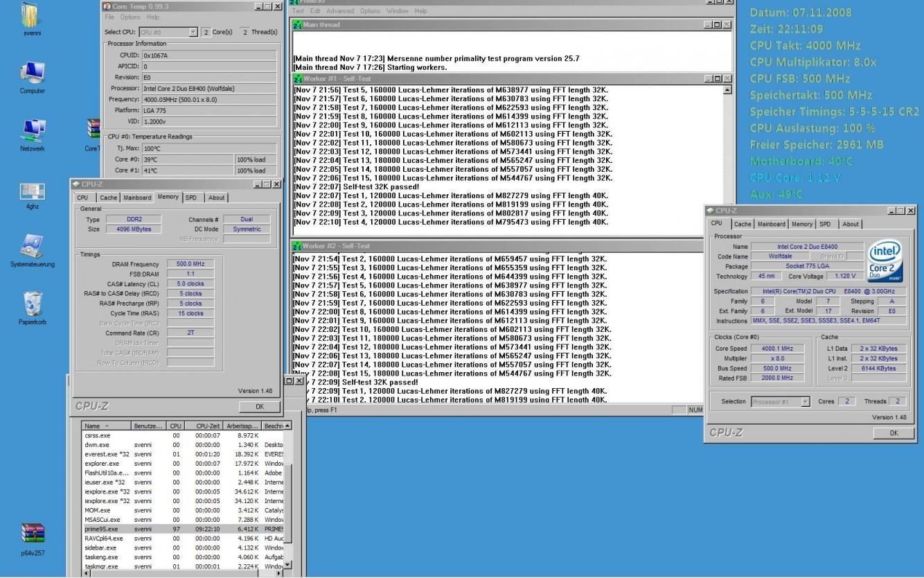The height and width of the screenshot is (578, 924).
Task: Click the Worker #1 log scroll-up arrow
Action: click(727, 90)
